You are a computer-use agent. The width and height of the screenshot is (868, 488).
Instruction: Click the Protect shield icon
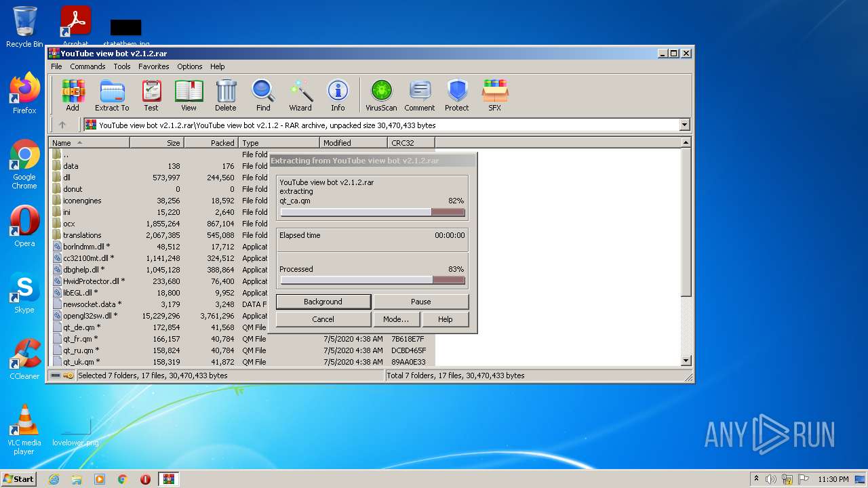(457, 95)
